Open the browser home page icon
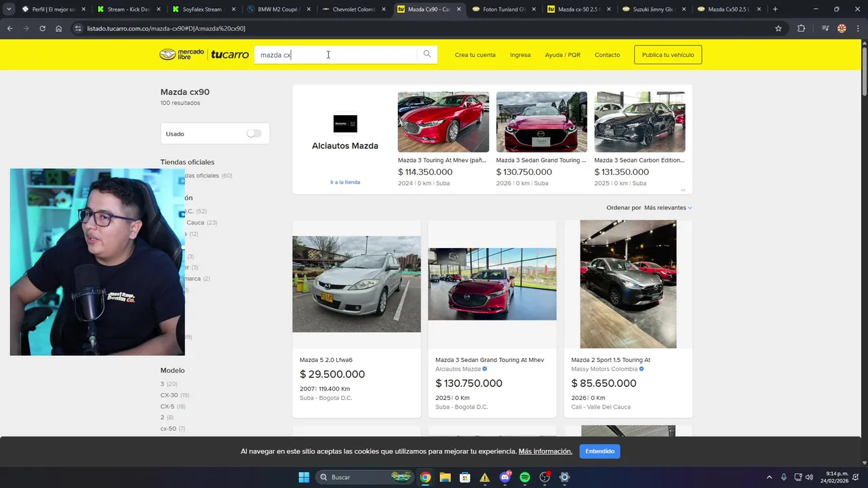This screenshot has height=488, width=868. (x=59, y=28)
